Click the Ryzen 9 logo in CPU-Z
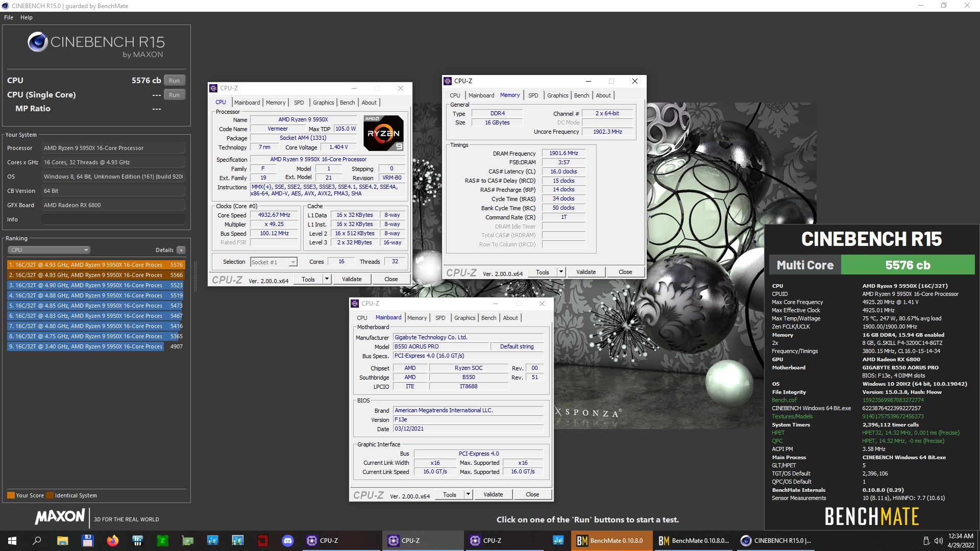Screen dimensions: 980x551 click(x=383, y=133)
